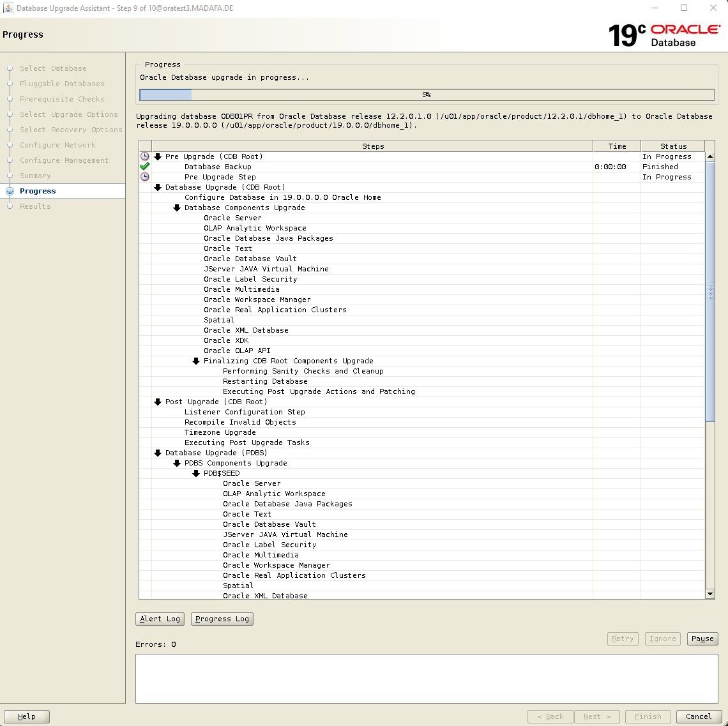
Task: Collapse PDBS Components Upgrade arrow
Action: [x=177, y=464]
